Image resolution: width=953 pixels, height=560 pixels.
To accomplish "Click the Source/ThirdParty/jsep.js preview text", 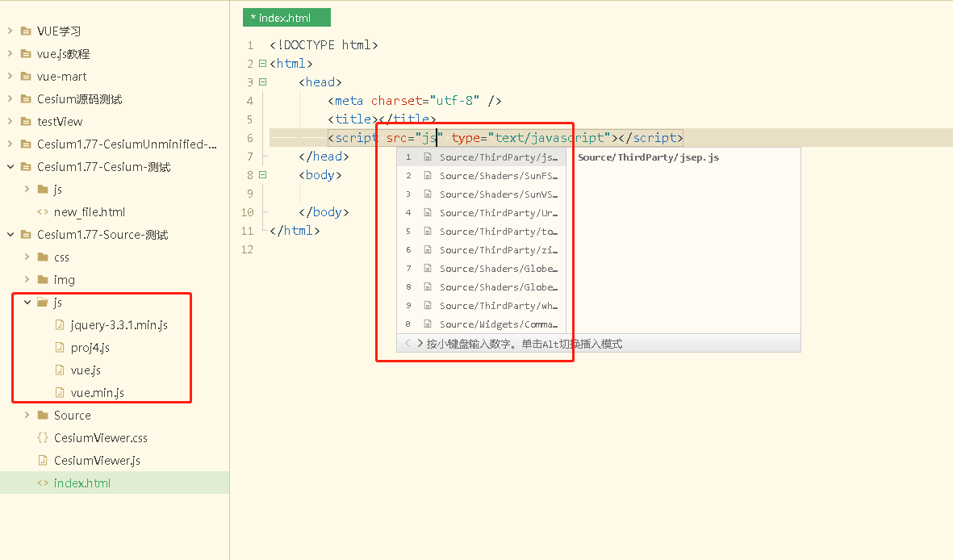I will 649,157.
